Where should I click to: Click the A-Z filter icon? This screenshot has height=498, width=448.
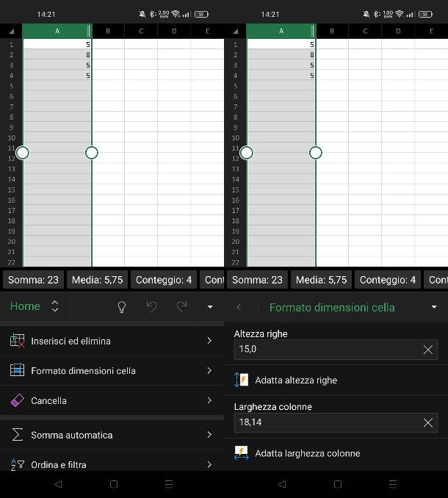tap(17, 464)
